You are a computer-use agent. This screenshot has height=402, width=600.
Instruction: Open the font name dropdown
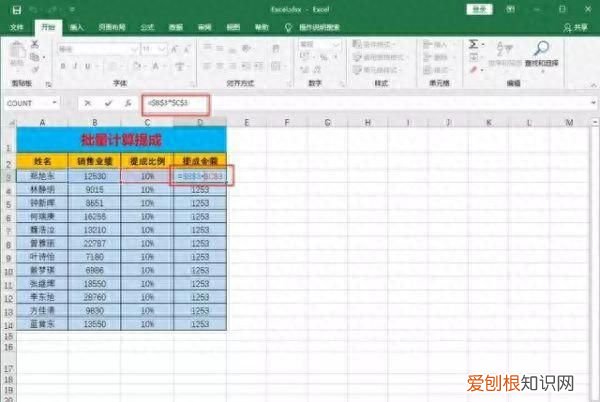point(134,49)
